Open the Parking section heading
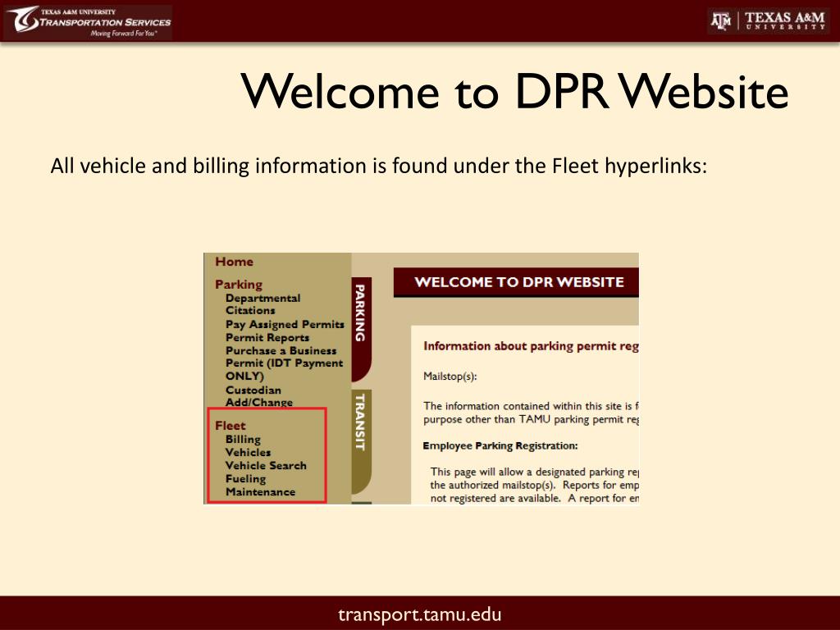 click(239, 285)
